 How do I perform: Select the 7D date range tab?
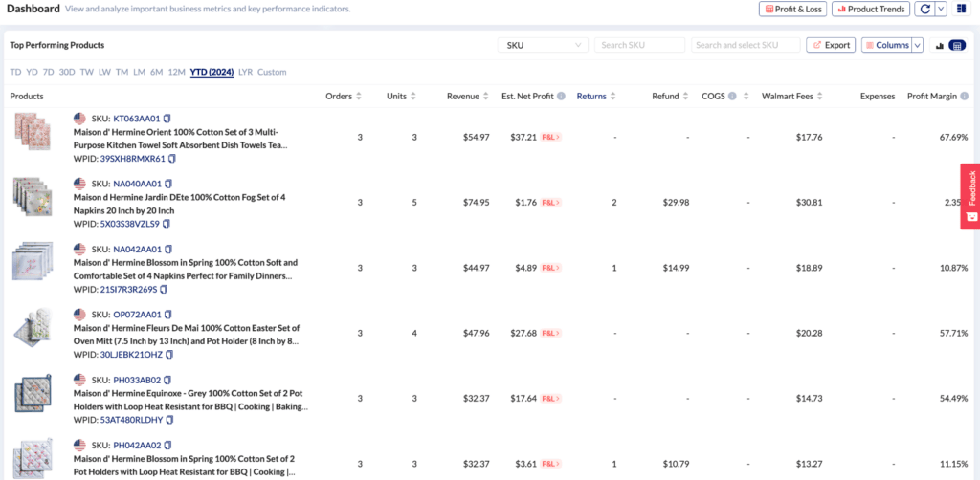pos(49,72)
